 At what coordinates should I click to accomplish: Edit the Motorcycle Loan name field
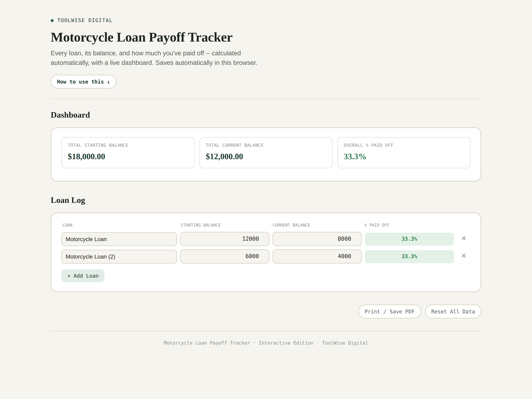click(x=119, y=239)
